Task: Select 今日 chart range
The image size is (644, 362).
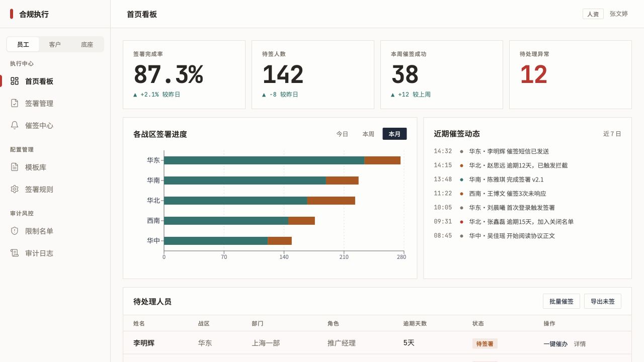Action: pos(342,134)
